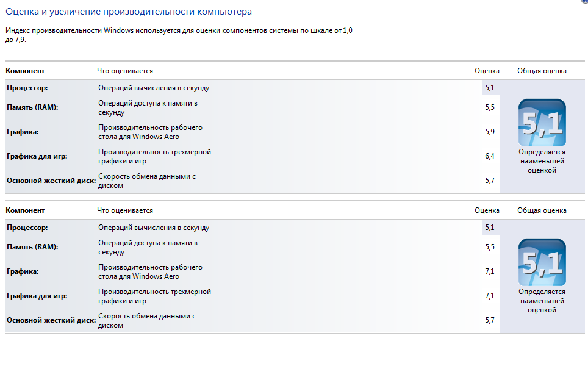Image resolution: width=588 pixels, height=366 pixels.
Task: Click the 5,1 base score badge in the second table
Action: [542, 262]
